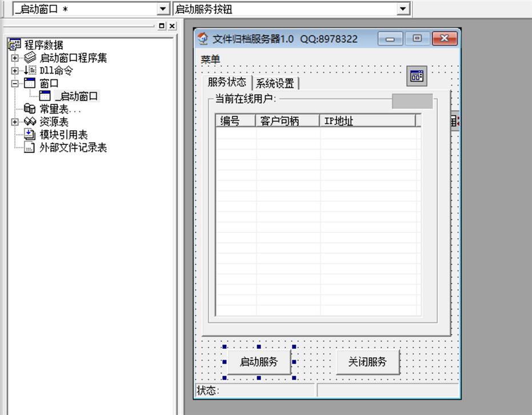The image size is (532, 415).
Task: Click the gray box beside 当前在线用户
Action: 412,101
